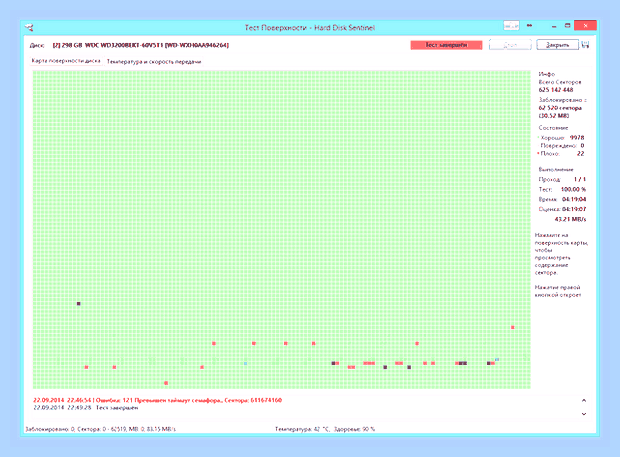Viewport: 620px width, 457px height.
Task: Select the log line 22:49:28 Тест завершён
Action: [85, 408]
